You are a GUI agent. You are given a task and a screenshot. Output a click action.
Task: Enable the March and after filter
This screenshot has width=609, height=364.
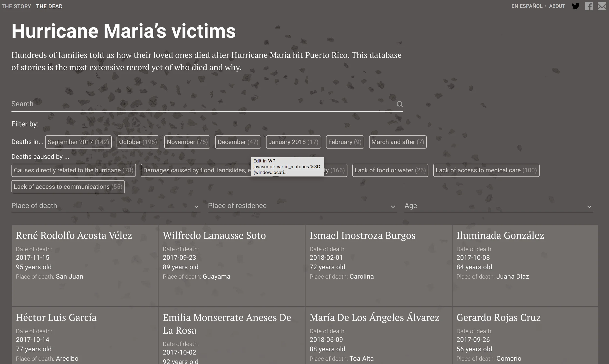[398, 142]
